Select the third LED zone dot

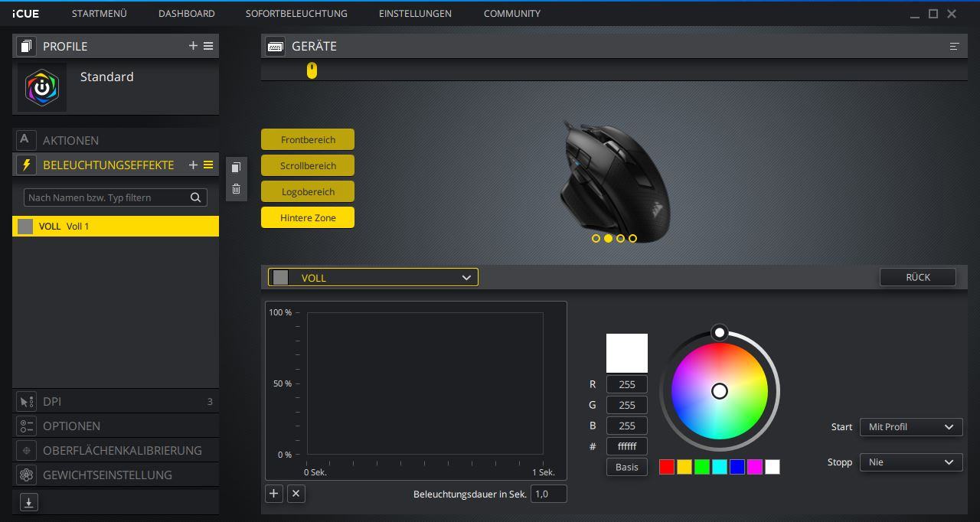[620, 239]
